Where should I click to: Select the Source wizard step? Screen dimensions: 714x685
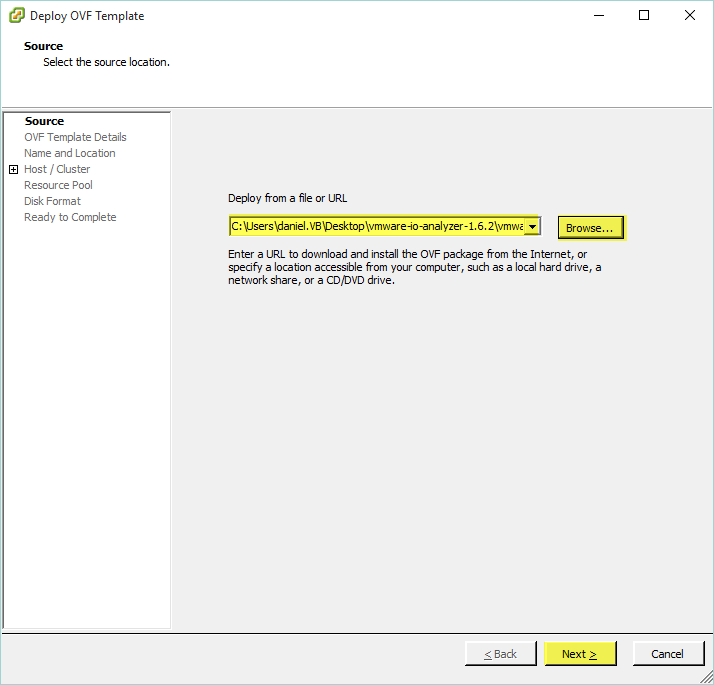click(44, 121)
